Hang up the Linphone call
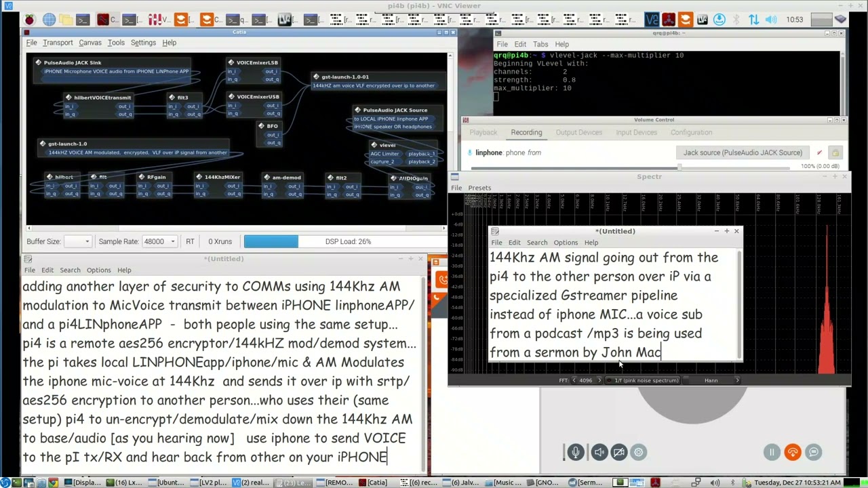This screenshot has height=488, width=868. tap(793, 452)
